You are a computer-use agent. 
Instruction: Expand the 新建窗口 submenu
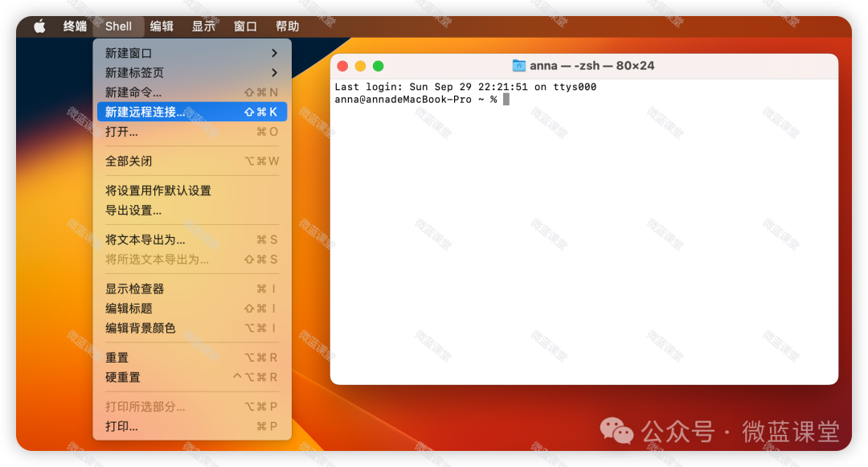192,53
